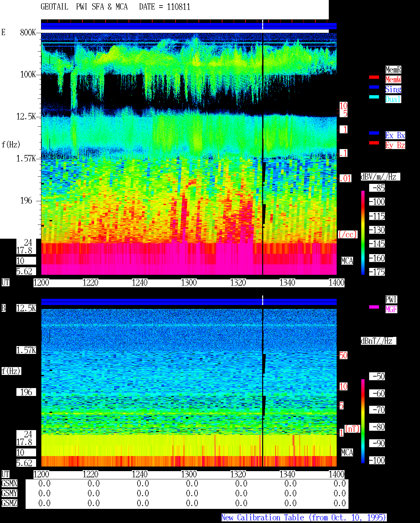
Task: Click the 'Sing' legend label
Action: pos(393,89)
